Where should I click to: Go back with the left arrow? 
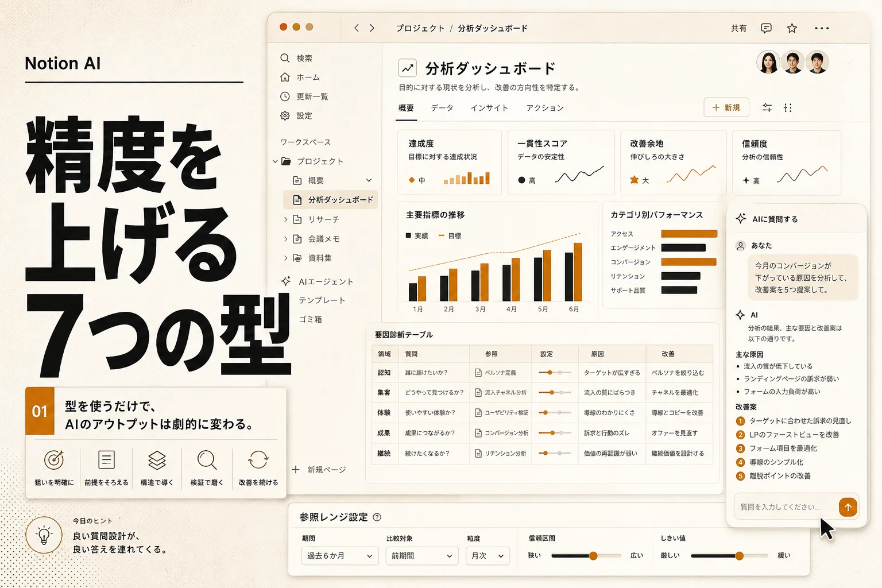click(x=357, y=28)
